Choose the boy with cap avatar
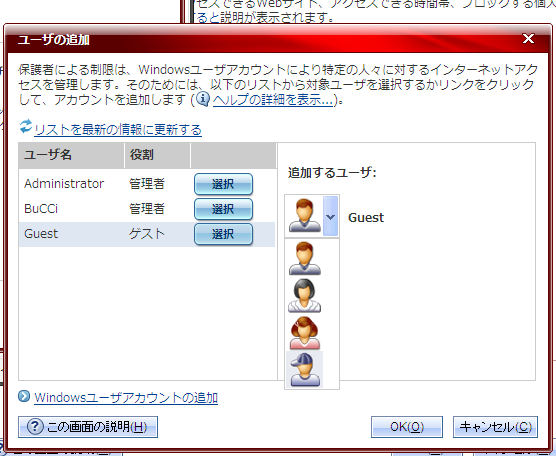Screen dimensions: 556x456 (305, 369)
